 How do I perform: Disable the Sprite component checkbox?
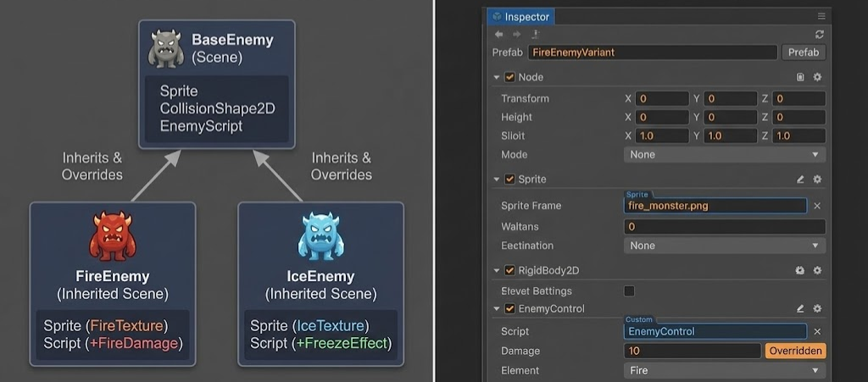click(509, 180)
